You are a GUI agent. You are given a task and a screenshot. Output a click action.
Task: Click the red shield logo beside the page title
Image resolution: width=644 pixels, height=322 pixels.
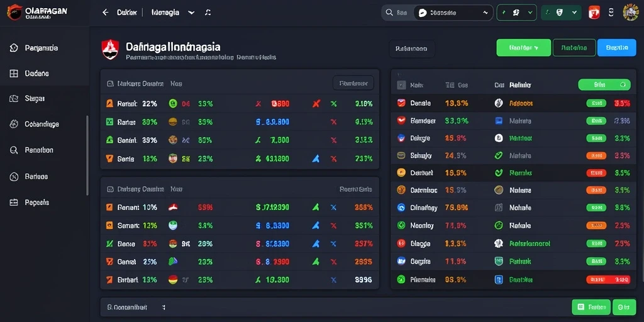click(x=110, y=50)
